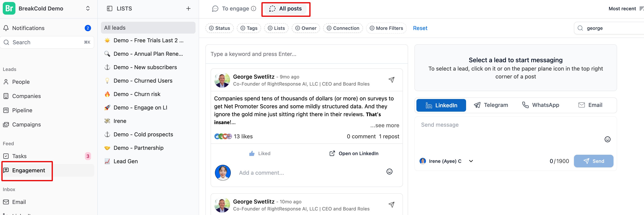Click the keyword filter input field
The width and height of the screenshot is (644, 215).
pos(307,54)
